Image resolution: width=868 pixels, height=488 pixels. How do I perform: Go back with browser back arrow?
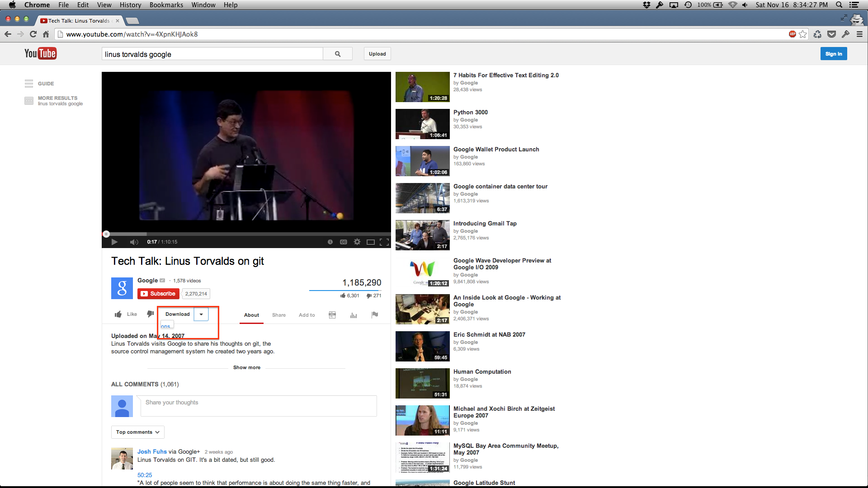coord(8,34)
